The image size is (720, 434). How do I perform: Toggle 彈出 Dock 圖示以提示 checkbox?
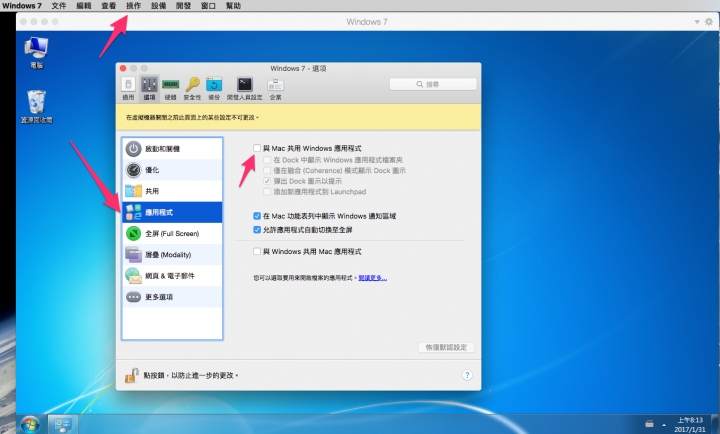pos(267,181)
